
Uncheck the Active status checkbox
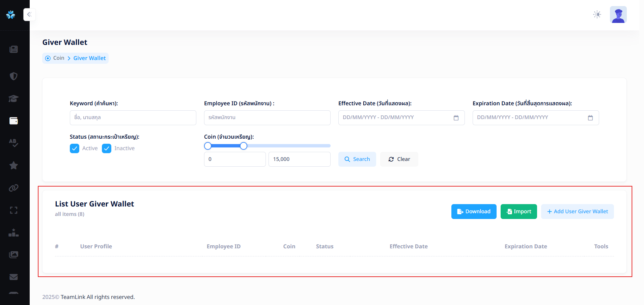pyautogui.click(x=75, y=148)
